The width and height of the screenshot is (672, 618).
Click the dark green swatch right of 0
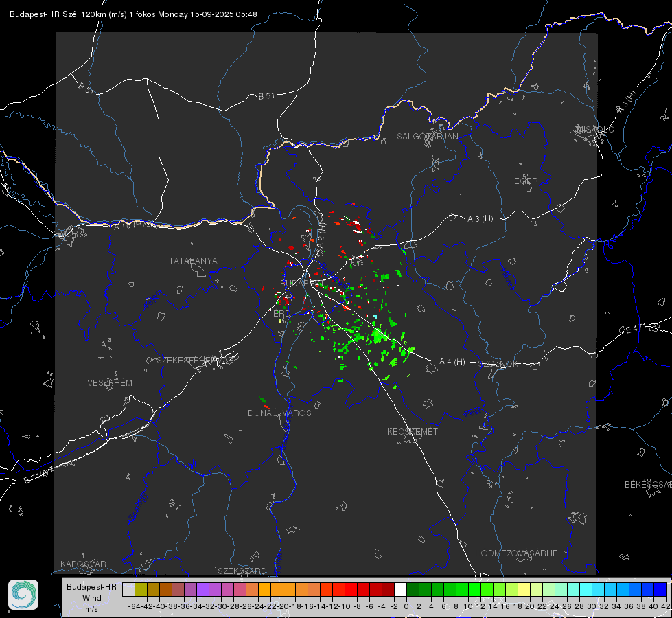[413, 589]
